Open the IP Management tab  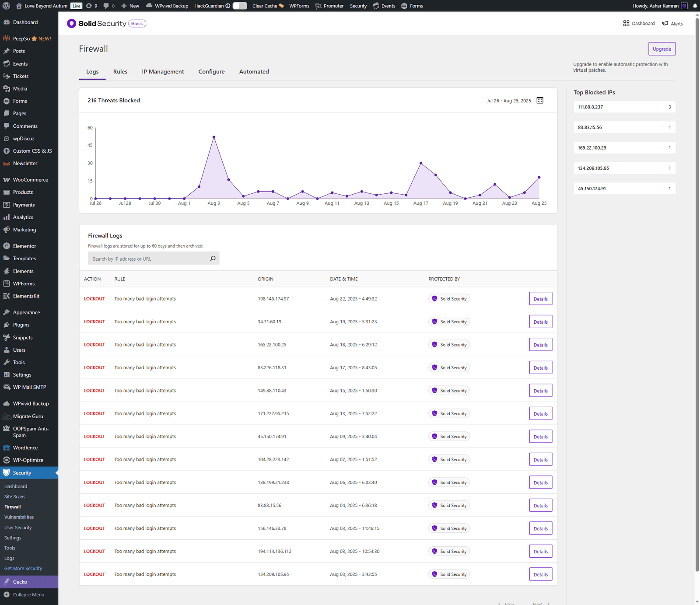tap(163, 72)
